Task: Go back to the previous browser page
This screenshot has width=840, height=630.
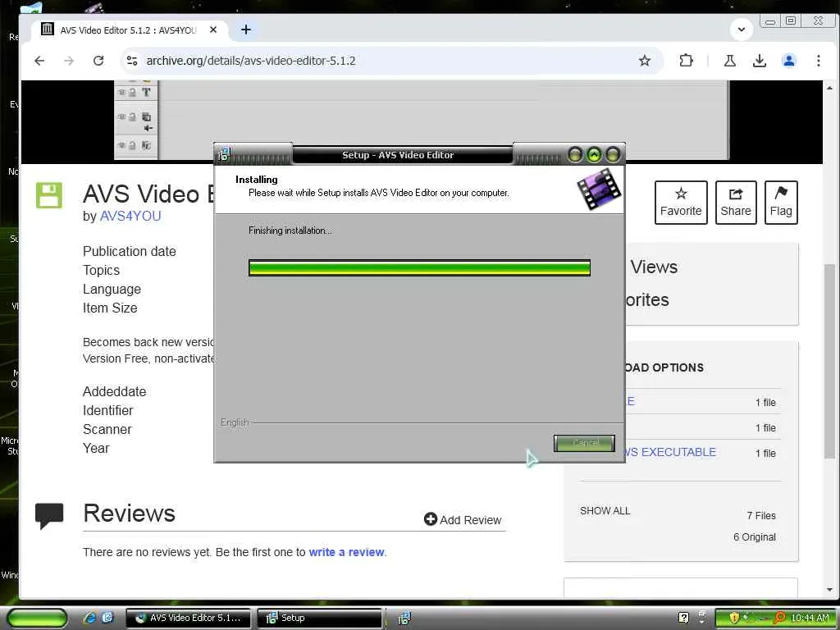Action: [39, 61]
